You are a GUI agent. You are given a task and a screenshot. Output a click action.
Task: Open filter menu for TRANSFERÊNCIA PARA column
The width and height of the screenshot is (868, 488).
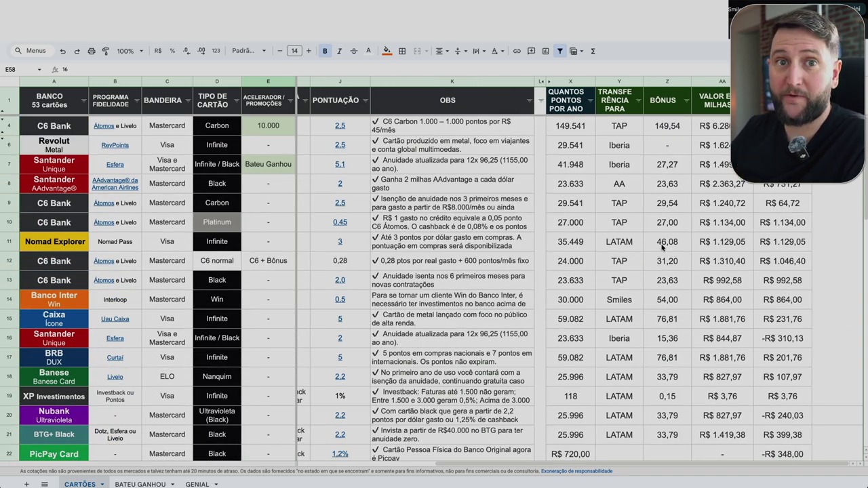coord(638,101)
